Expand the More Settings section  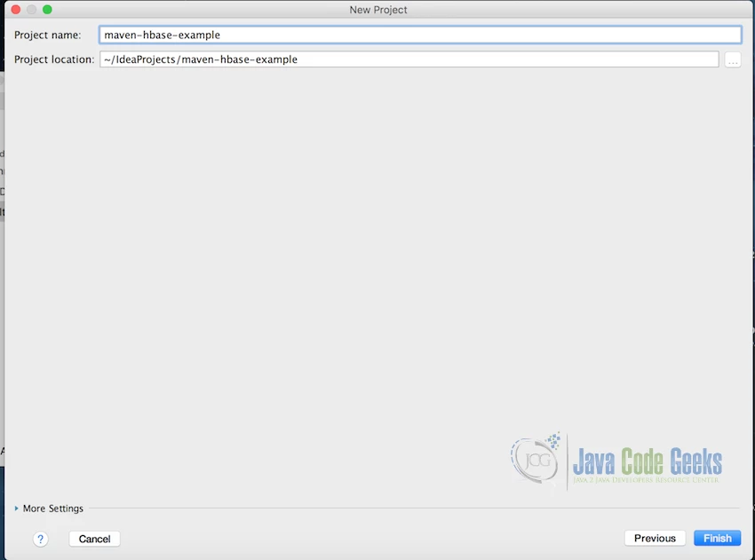pos(49,508)
